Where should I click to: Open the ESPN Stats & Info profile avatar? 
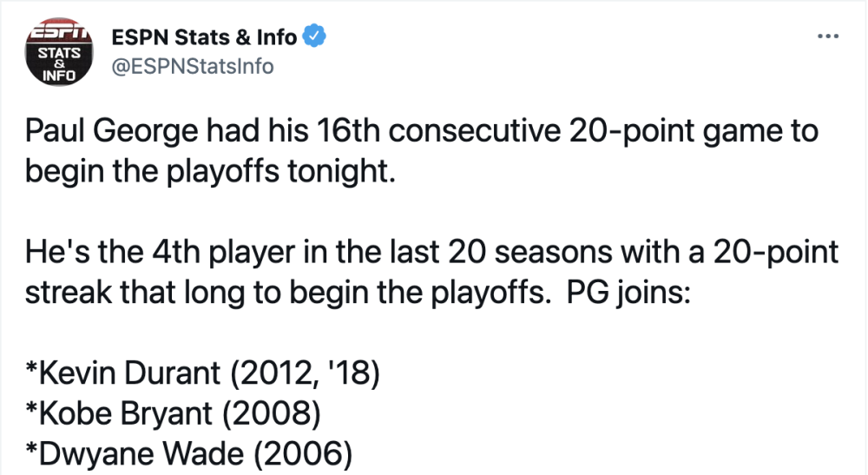click(59, 51)
